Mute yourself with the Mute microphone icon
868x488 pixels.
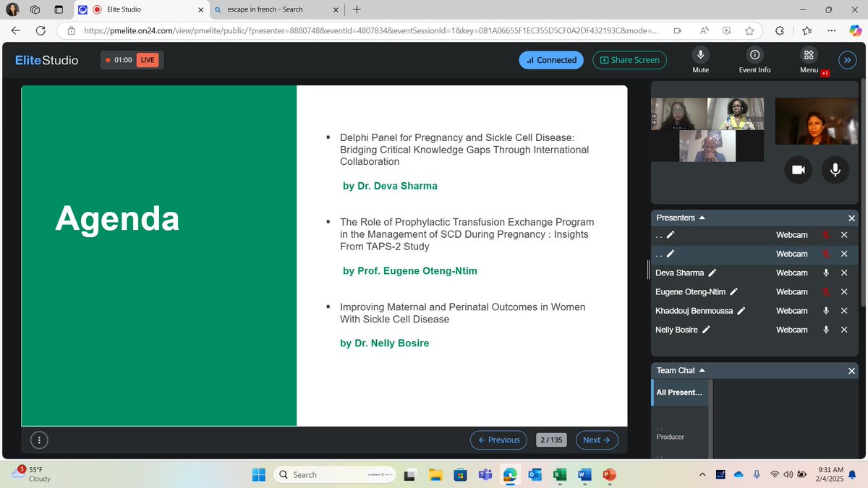(x=700, y=55)
